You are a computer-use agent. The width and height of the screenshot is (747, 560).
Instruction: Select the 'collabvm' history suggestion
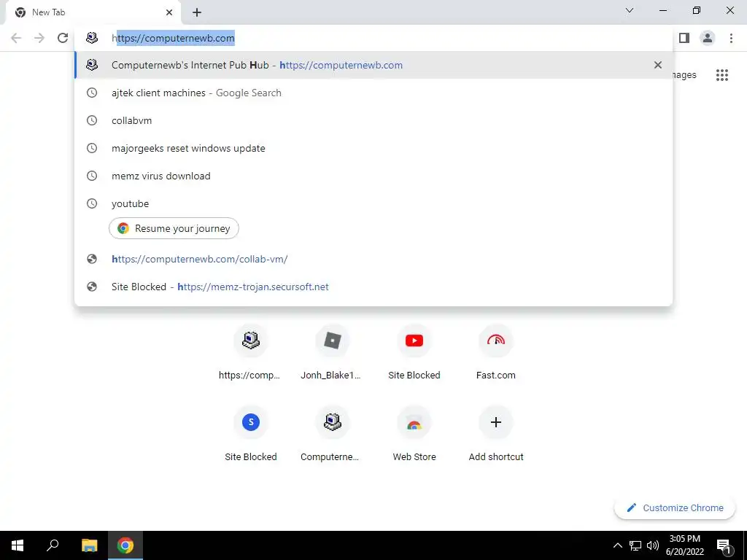pyautogui.click(x=373, y=120)
